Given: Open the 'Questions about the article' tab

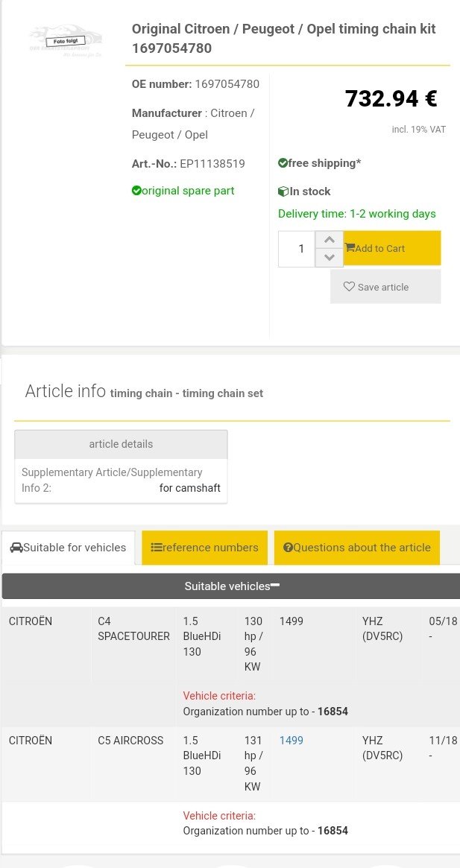Looking at the screenshot, I should (x=357, y=548).
